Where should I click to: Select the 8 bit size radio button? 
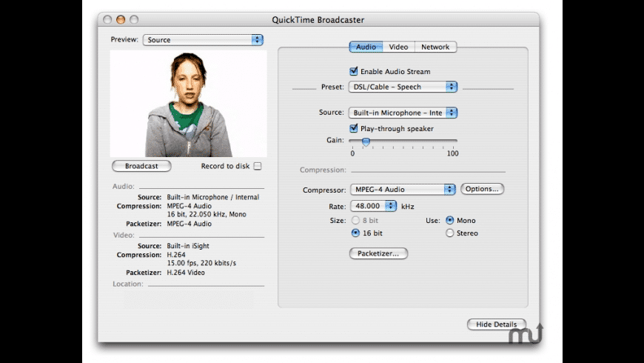pos(355,221)
